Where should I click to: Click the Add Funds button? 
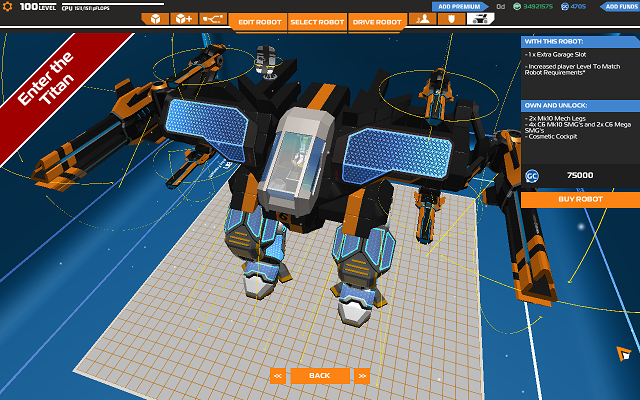click(619, 7)
